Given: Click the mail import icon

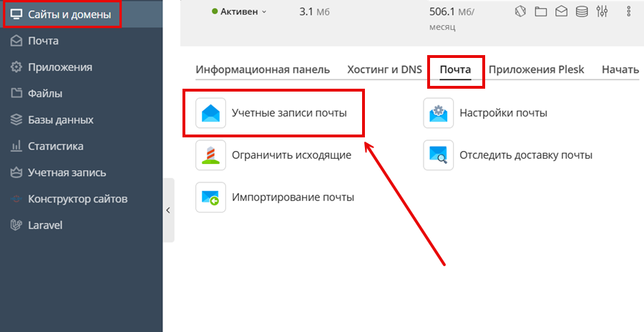Looking at the screenshot, I should (x=210, y=197).
